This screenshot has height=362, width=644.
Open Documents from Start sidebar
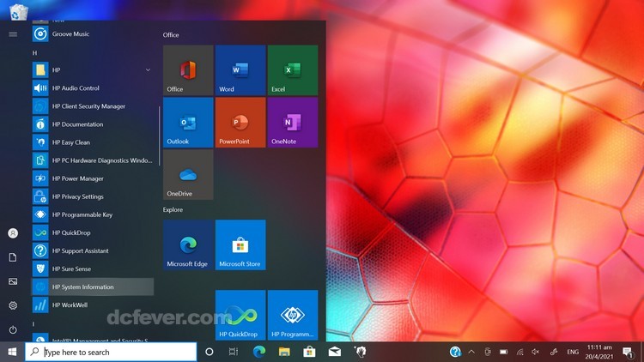point(13,257)
